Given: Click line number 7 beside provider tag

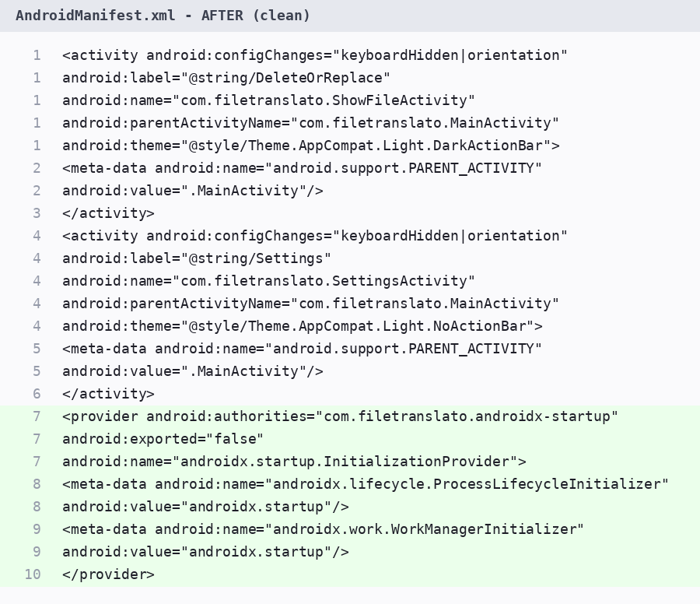Looking at the screenshot, I should tap(37, 416).
